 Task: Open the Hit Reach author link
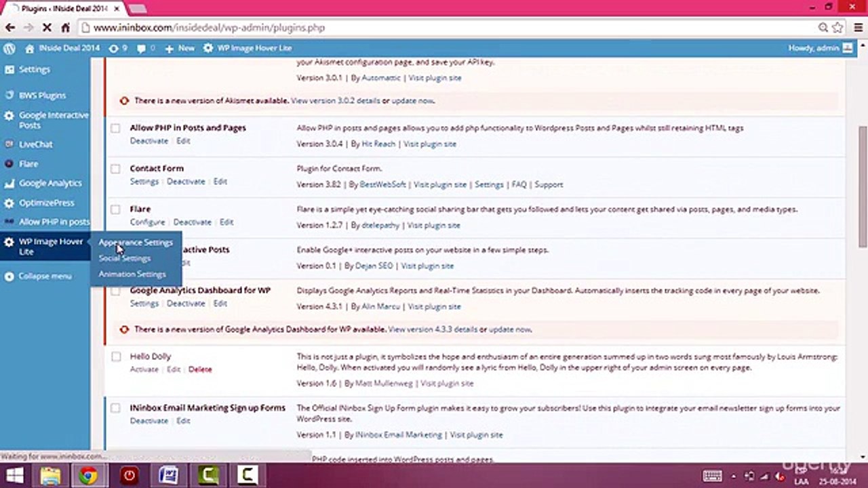(378, 144)
